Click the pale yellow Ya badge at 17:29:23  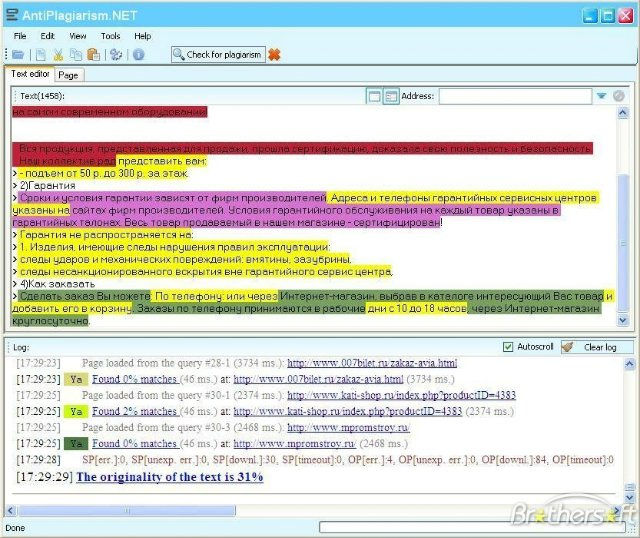click(x=76, y=380)
